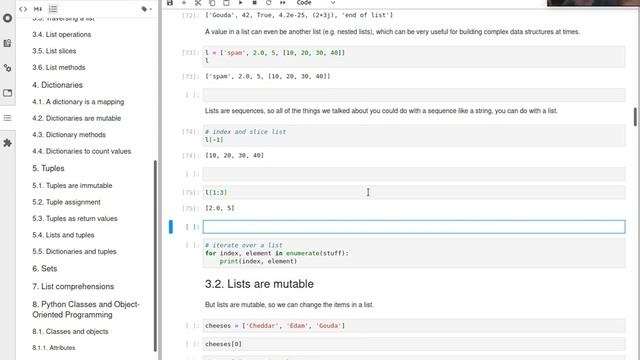Save the notebook with the disk icon

170,3
